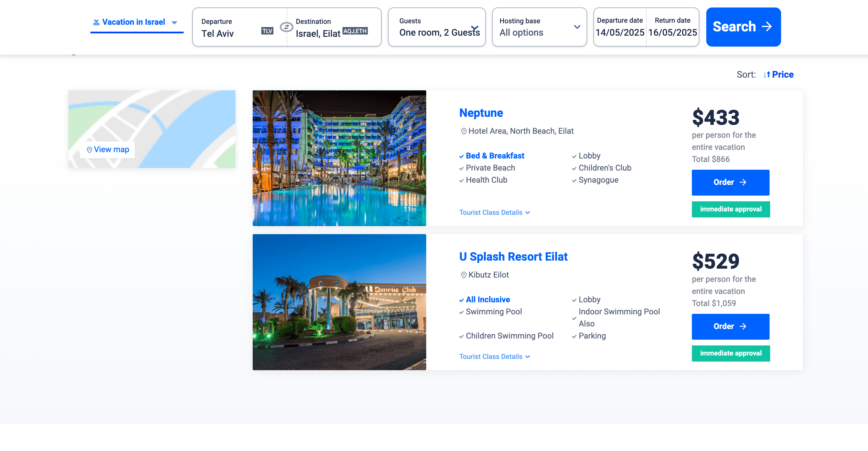This screenshot has width=868, height=451.
Task: Click Order for the Neptune hotel
Action: coord(730,183)
